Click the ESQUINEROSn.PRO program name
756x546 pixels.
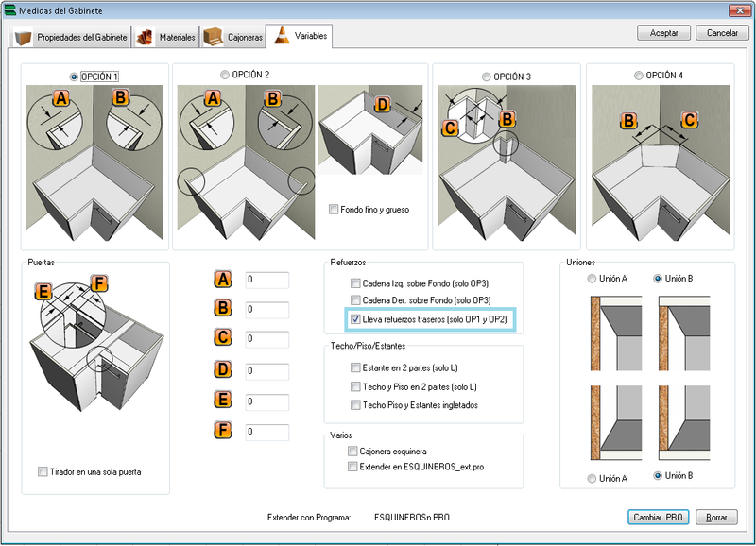412,517
